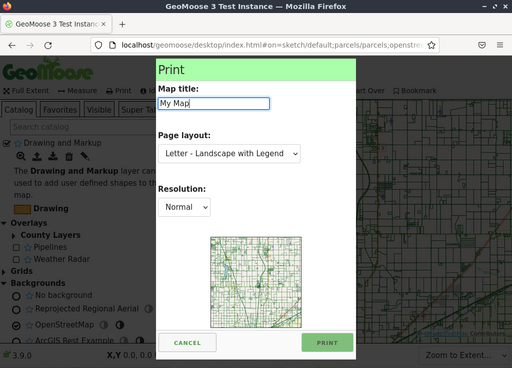Favorite the No background star
512x368 pixels.
click(x=29, y=296)
